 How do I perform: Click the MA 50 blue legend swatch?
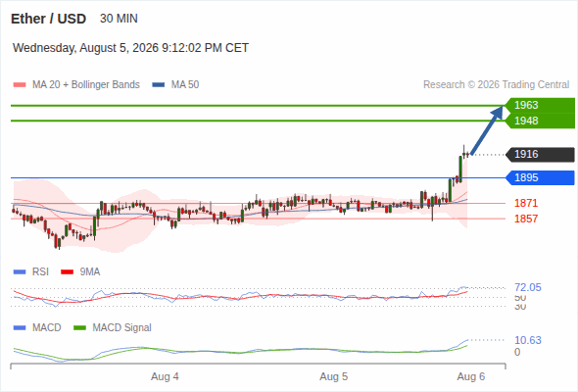tap(159, 85)
